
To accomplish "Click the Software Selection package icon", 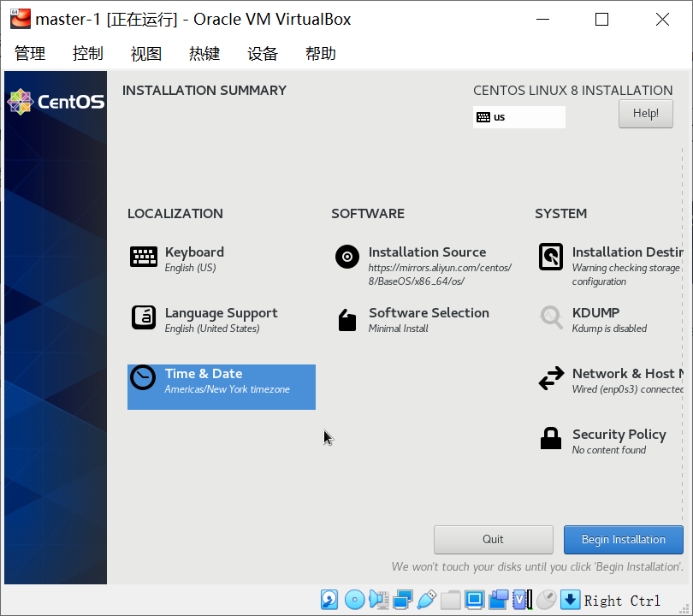I will point(347,320).
